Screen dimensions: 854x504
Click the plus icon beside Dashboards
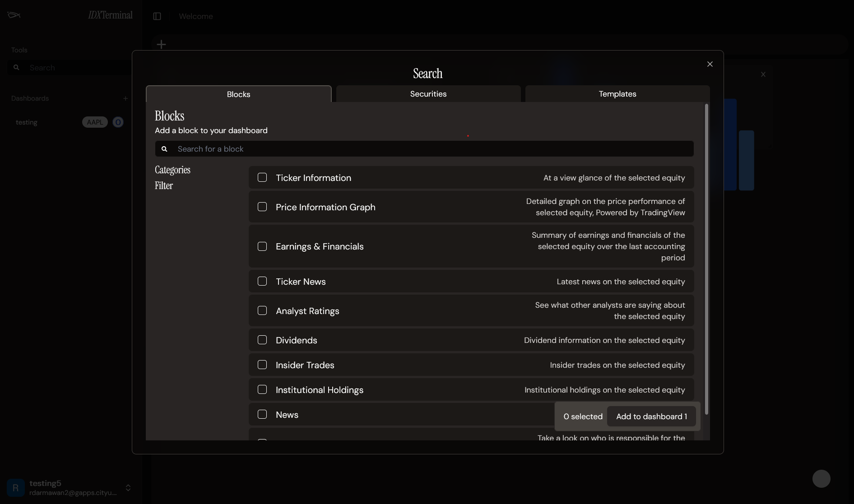tap(125, 98)
